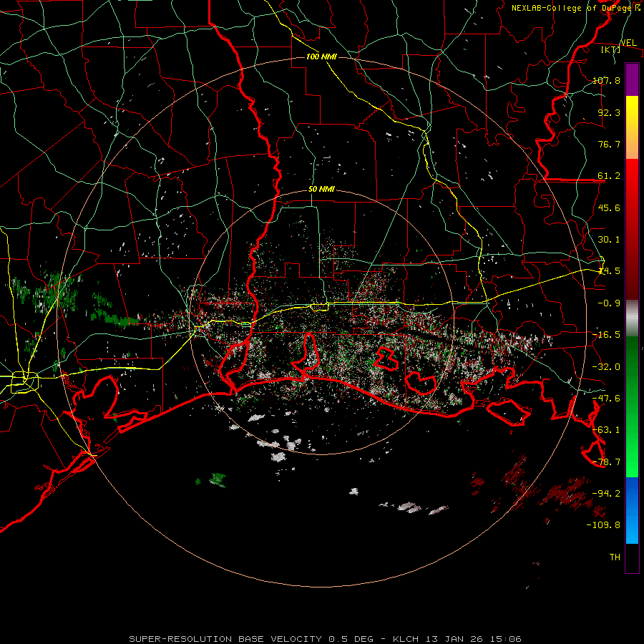Screen dimensions: 644x644
Task: Click the TH legend label
Action: 615,557
